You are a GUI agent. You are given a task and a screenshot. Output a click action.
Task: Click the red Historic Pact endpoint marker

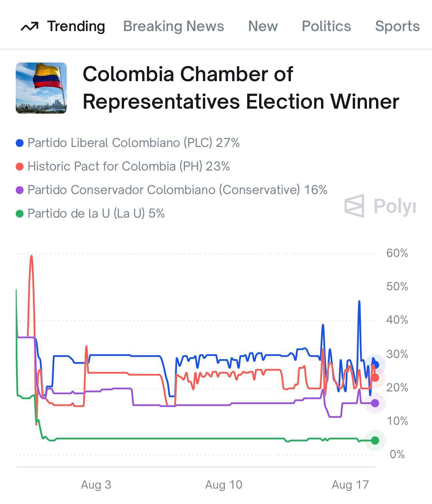tap(375, 378)
